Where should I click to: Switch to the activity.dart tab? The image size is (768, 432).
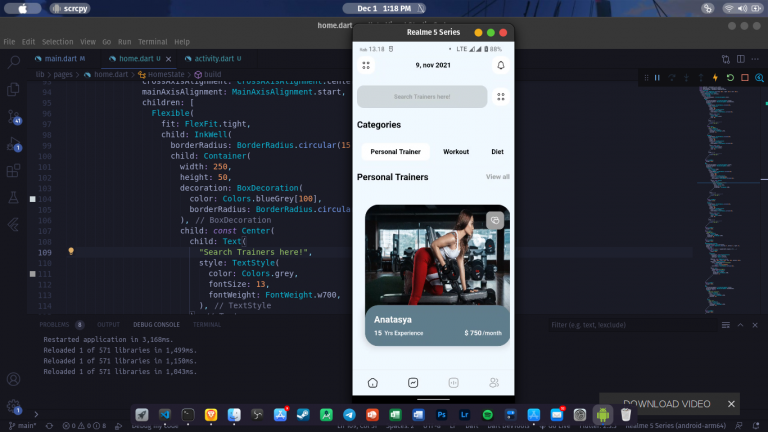point(213,58)
